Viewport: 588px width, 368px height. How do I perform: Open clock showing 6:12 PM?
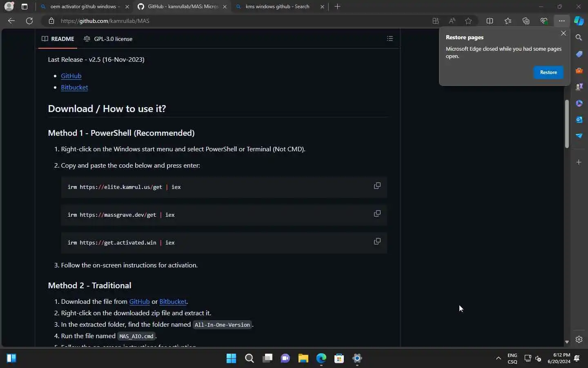point(559,358)
